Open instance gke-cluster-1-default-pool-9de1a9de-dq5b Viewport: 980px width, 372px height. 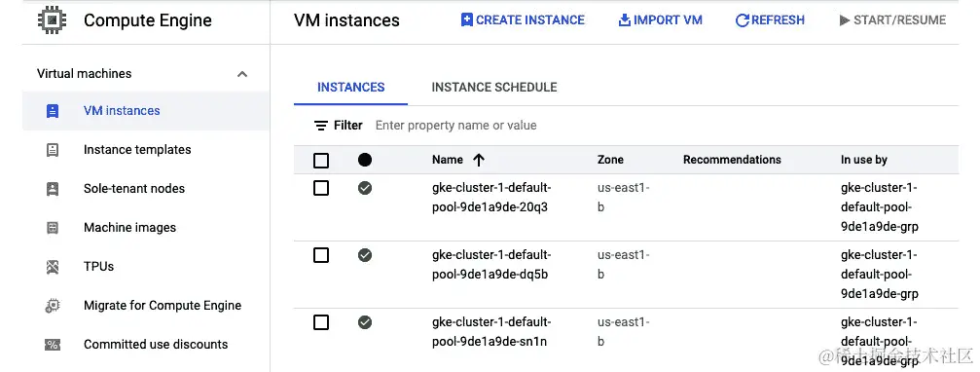pos(491,265)
